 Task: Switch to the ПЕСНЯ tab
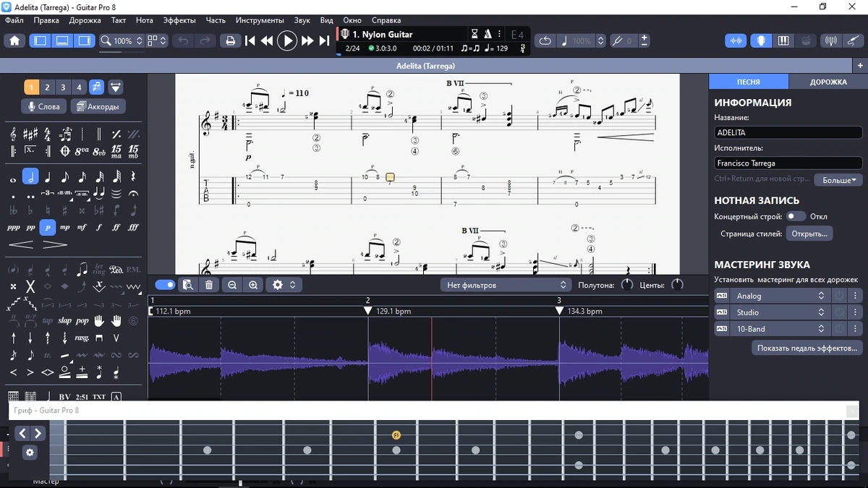pos(749,82)
